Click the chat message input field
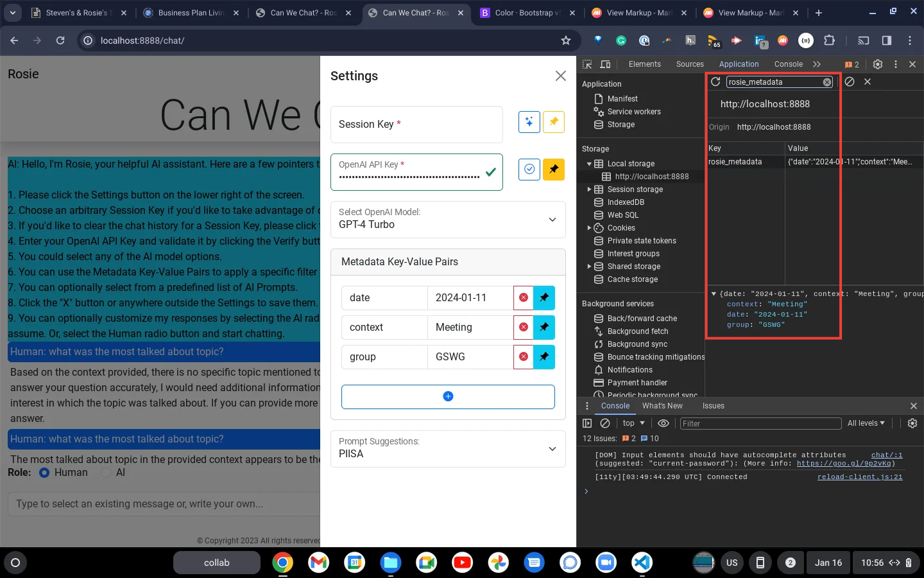This screenshot has height=578, width=924. click(x=164, y=504)
